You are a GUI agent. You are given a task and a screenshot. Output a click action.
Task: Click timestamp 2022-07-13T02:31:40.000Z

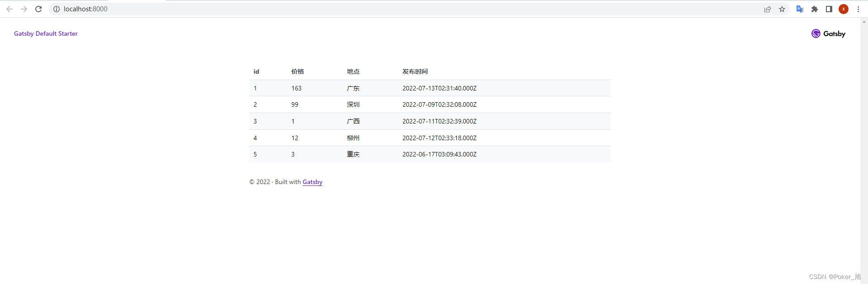(440, 88)
